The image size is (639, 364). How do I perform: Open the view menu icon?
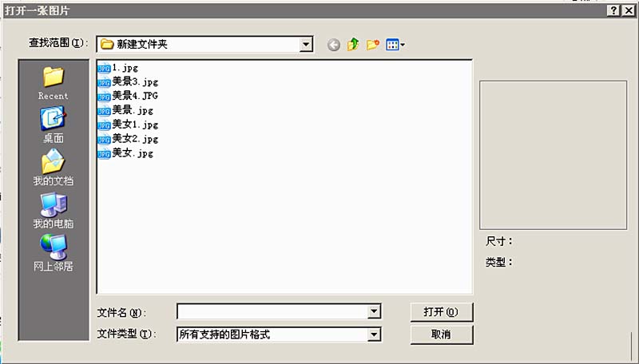(395, 45)
